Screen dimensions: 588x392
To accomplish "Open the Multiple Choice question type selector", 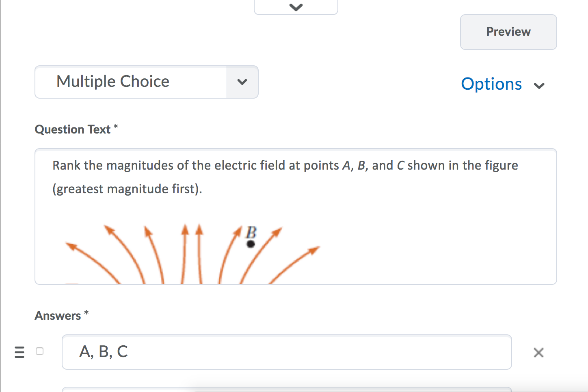I will coord(131,82).
